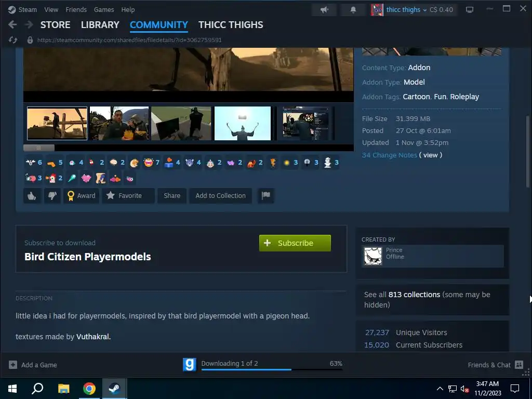Click the pink heart award icon
The image size is (532, 399).
[86, 178]
